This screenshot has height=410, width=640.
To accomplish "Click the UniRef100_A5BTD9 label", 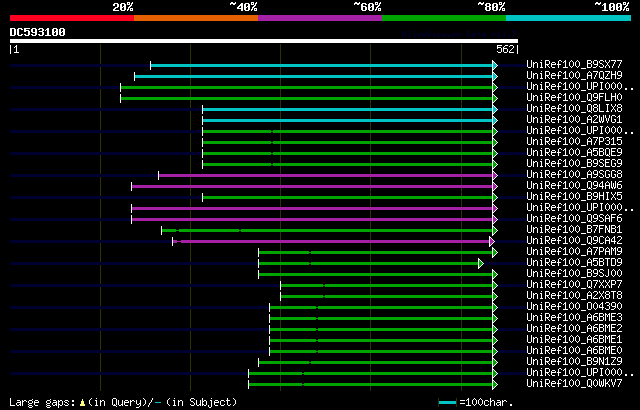I will pos(574,263).
